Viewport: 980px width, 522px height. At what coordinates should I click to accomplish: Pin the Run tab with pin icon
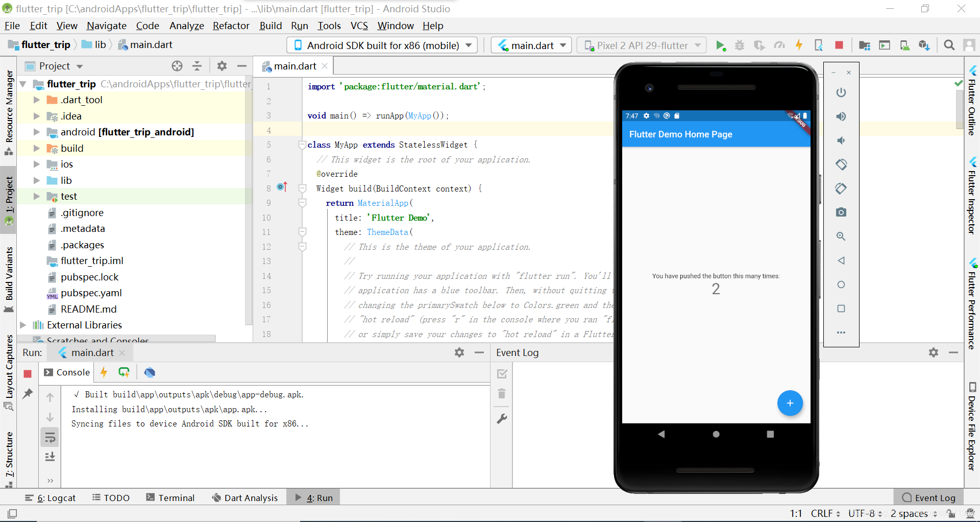(28, 393)
